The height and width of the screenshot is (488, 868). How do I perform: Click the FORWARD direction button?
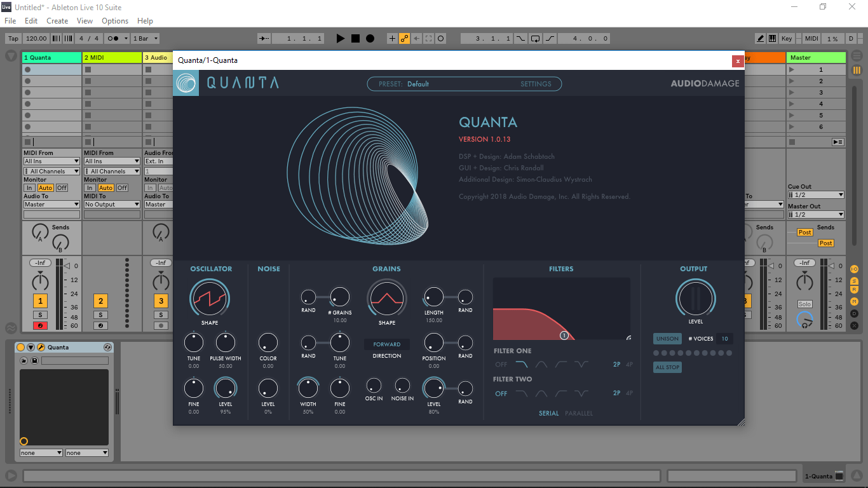pos(387,344)
